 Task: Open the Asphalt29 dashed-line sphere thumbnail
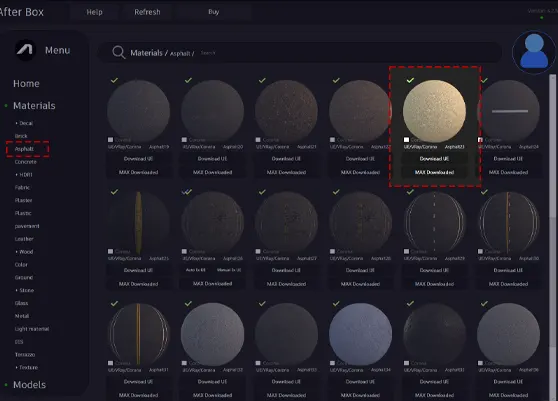435,222
